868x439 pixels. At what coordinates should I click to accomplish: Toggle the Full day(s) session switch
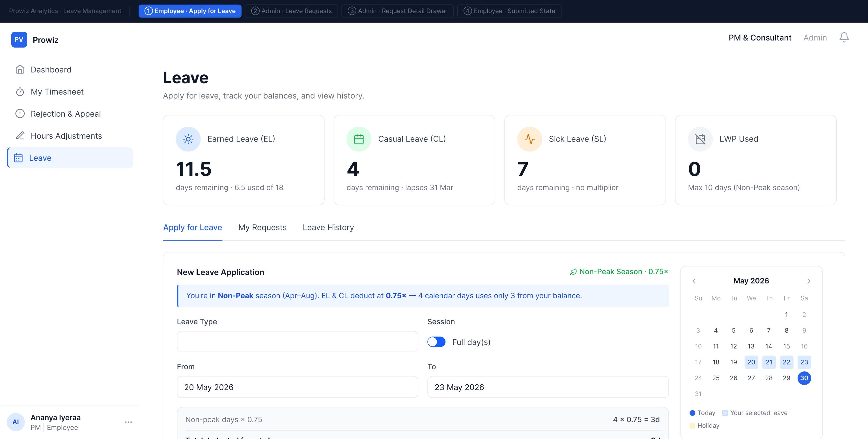(436, 342)
